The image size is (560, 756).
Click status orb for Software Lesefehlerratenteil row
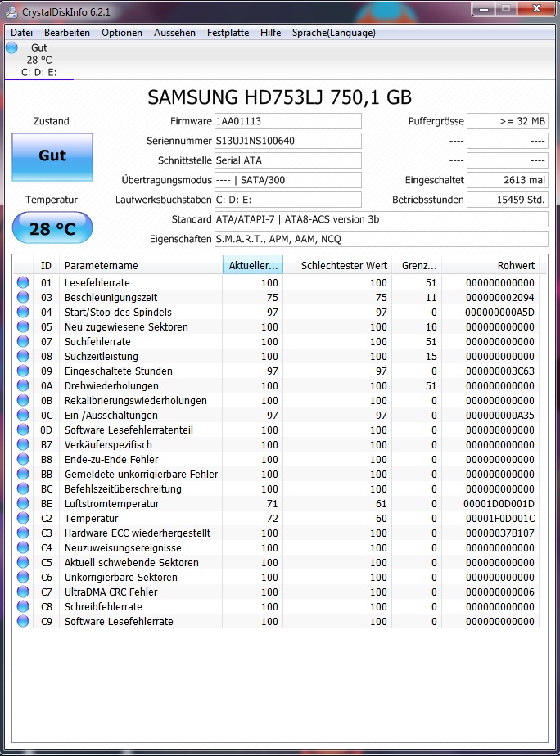23,430
